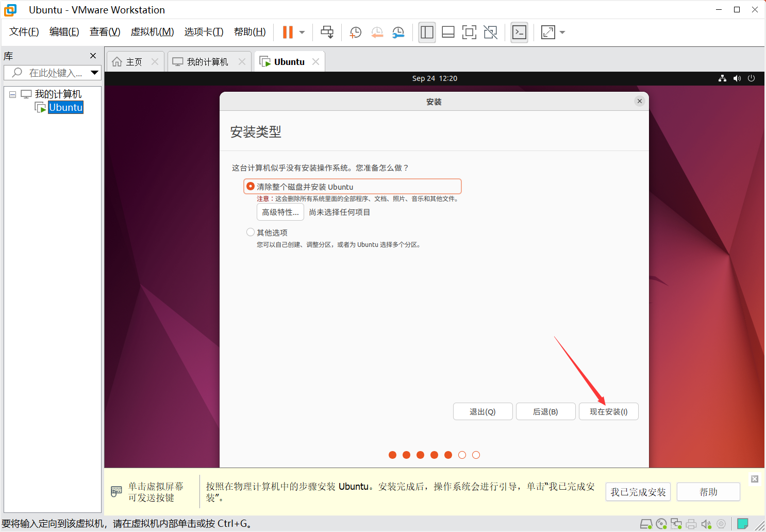Revert the virtual machine to previous snapshot
Screen dimensions: 766x532
click(x=377, y=32)
